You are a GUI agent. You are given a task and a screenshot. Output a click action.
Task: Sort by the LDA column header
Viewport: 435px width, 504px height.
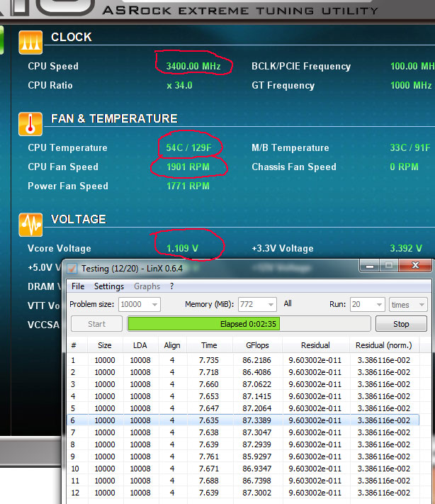pyautogui.click(x=140, y=345)
